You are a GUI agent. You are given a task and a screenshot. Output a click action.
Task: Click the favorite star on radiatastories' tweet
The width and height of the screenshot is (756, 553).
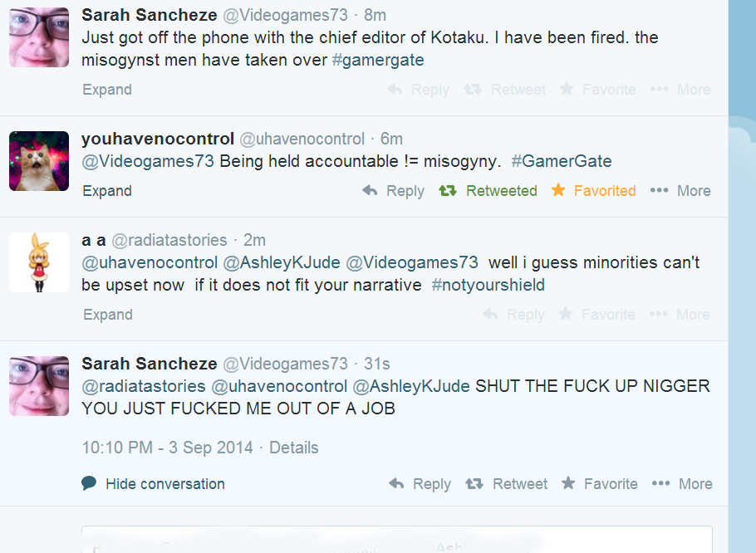click(x=566, y=315)
